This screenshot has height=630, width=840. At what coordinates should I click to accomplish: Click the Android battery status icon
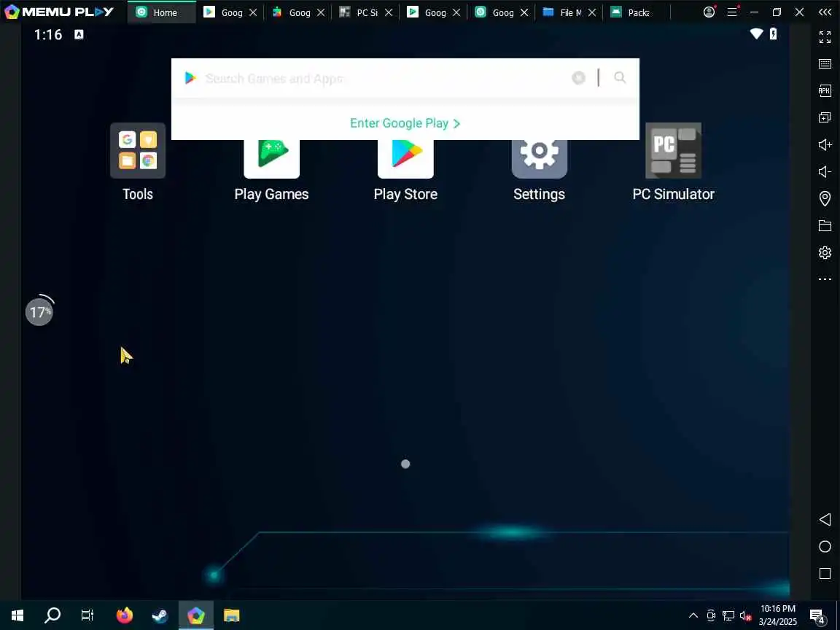point(773,34)
